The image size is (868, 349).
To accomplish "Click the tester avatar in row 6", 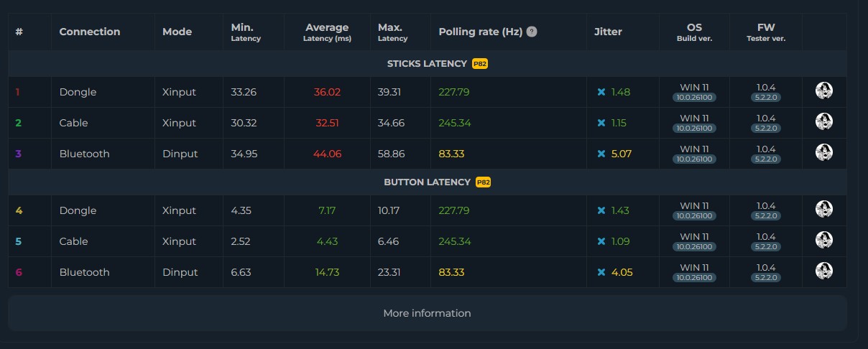I will coord(824,271).
